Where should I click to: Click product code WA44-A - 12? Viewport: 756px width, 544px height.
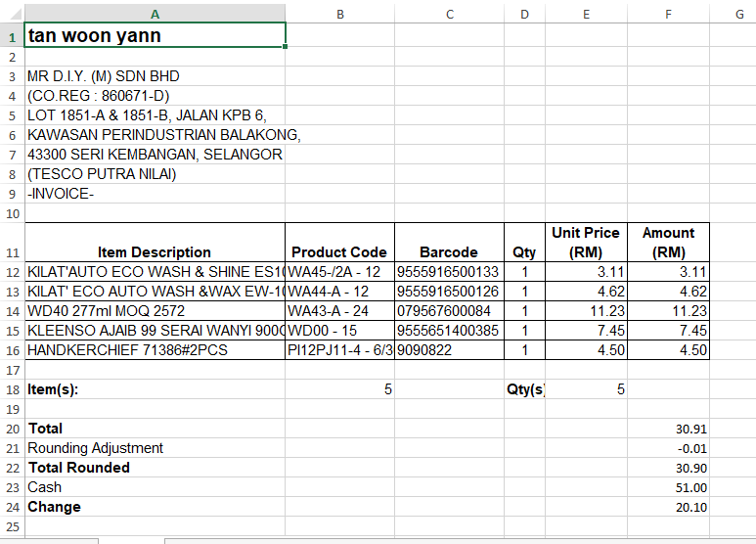(x=340, y=292)
